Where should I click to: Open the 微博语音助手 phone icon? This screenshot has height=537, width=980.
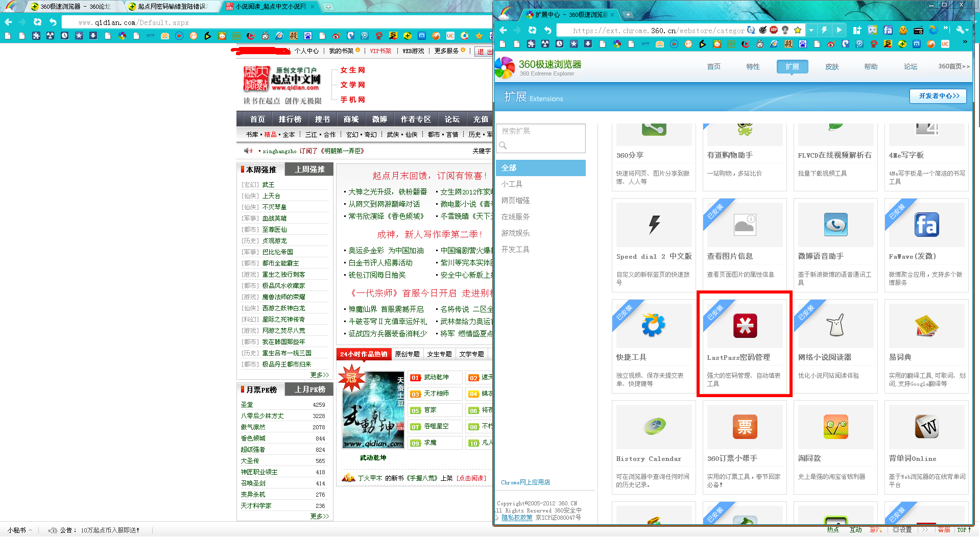click(835, 225)
